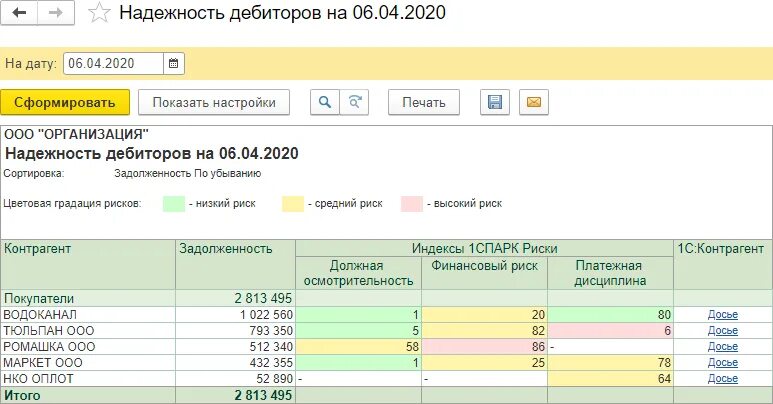Send report by email envelope icon
Image resolution: width=773 pixels, height=404 pixels.
tap(533, 102)
